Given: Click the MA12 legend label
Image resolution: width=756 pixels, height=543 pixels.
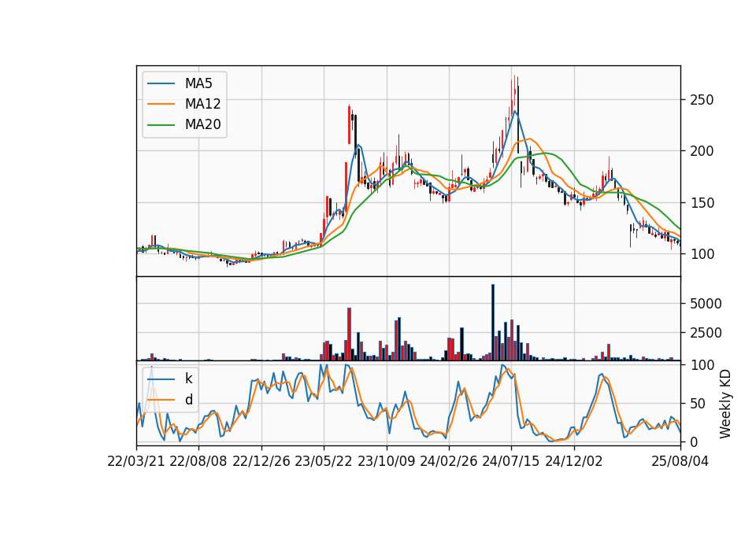Looking at the screenshot, I should click(202, 104).
